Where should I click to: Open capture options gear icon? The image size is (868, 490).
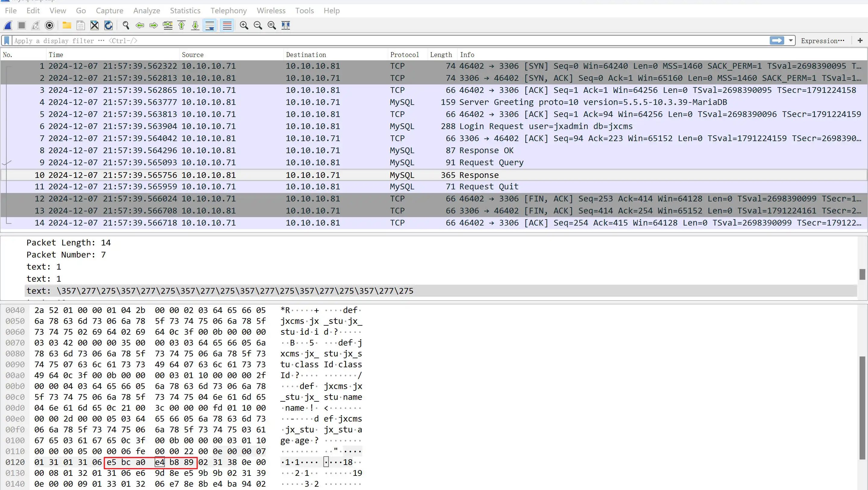(49, 25)
